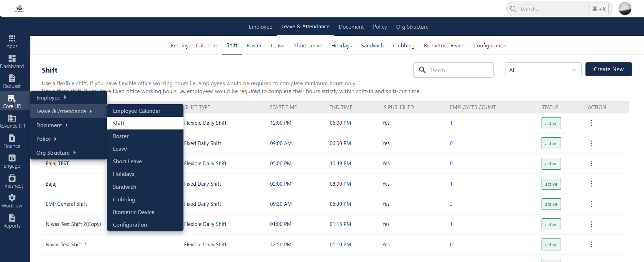Expand the Employee flyout submenu
644x262 pixels.
(51, 98)
